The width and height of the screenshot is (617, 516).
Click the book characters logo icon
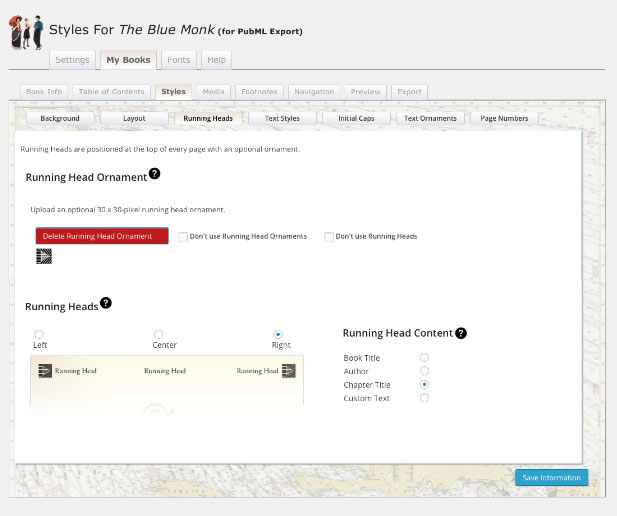(x=26, y=32)
